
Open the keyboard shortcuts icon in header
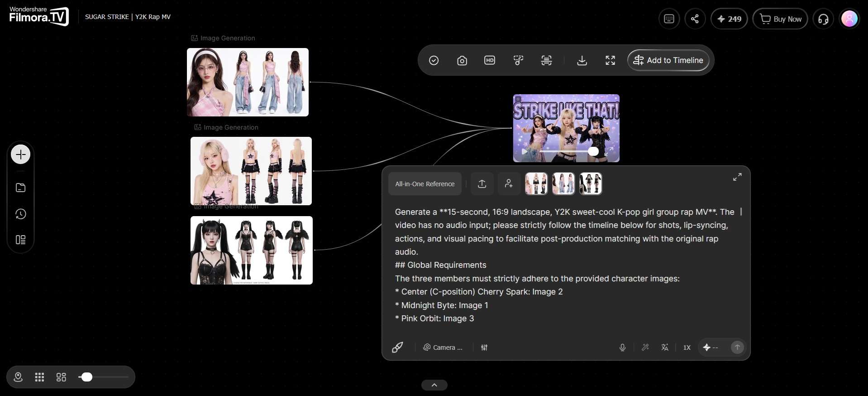coord(669,19)
